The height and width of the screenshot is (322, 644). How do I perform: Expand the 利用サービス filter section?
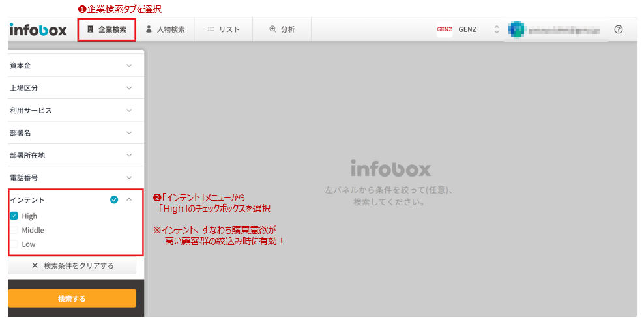pyautogui.click(x=76, y=110)
